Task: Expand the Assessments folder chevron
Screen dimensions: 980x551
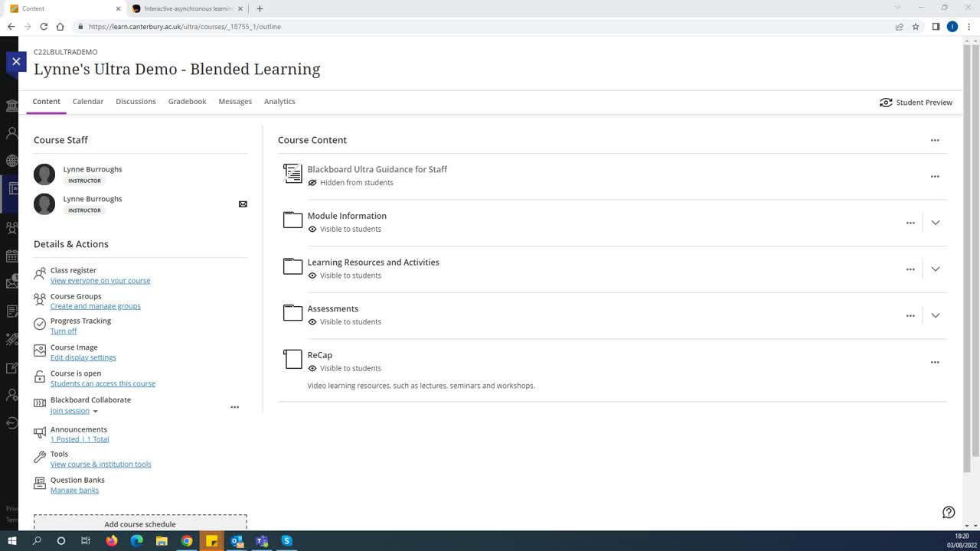Action: [x=935, y=315]
